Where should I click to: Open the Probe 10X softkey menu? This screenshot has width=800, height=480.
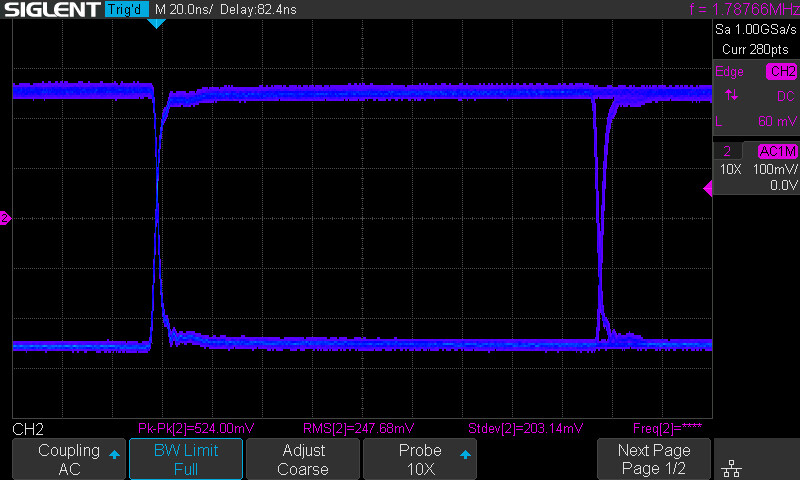tap(420, 459)
